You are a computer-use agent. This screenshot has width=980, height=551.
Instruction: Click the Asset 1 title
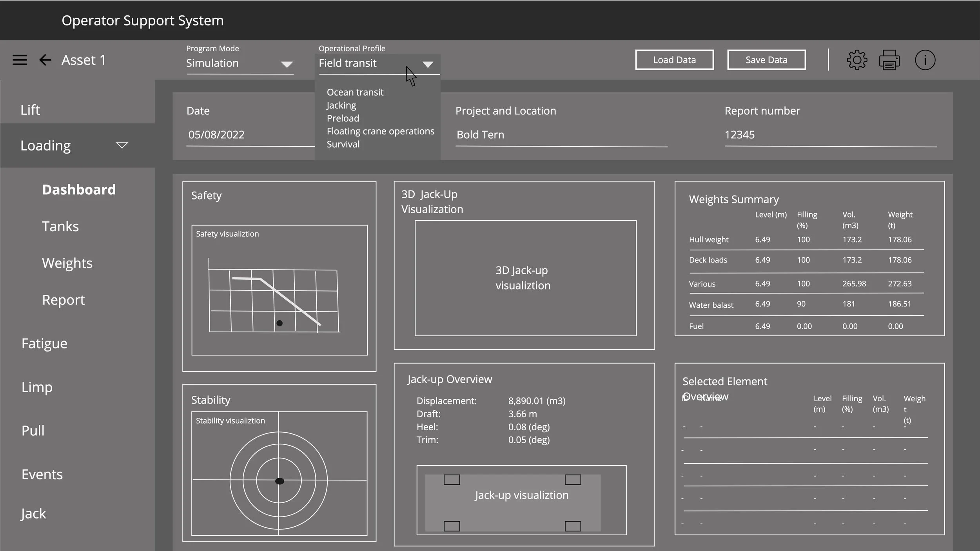pyautogui.click(x=83, y=60)
